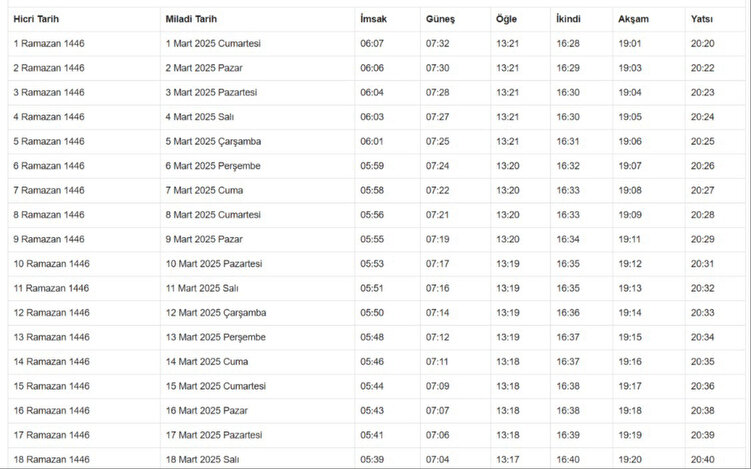Click the 06:07 İmsak time cell
This screenshot has width=751, height=469.
[x=371, y=44]
